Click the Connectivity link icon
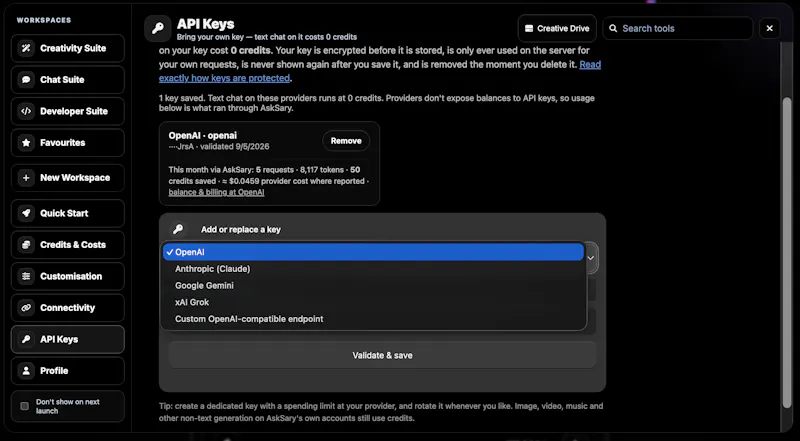This screenshot has height=441, width=800. click(x=26, y=308)
